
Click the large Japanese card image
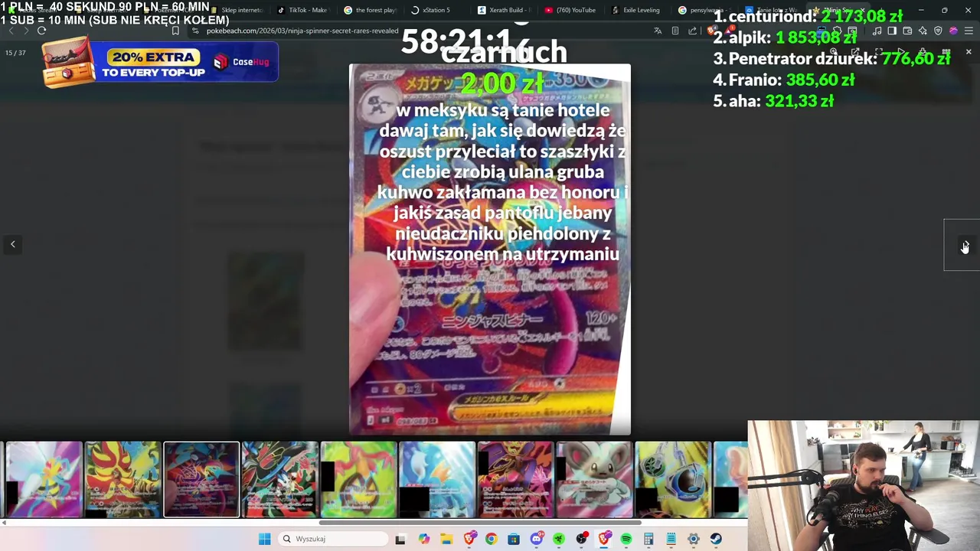pyautogui.click(x=490, y=249)
